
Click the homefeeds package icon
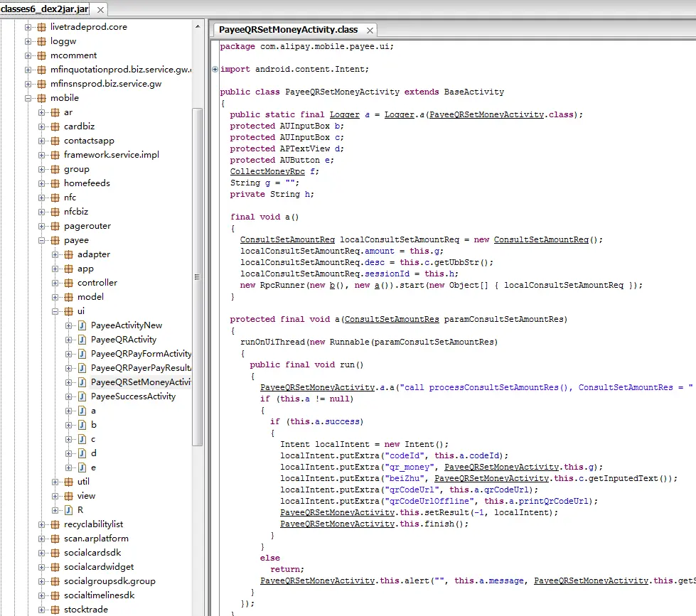[x=55, y=183]
